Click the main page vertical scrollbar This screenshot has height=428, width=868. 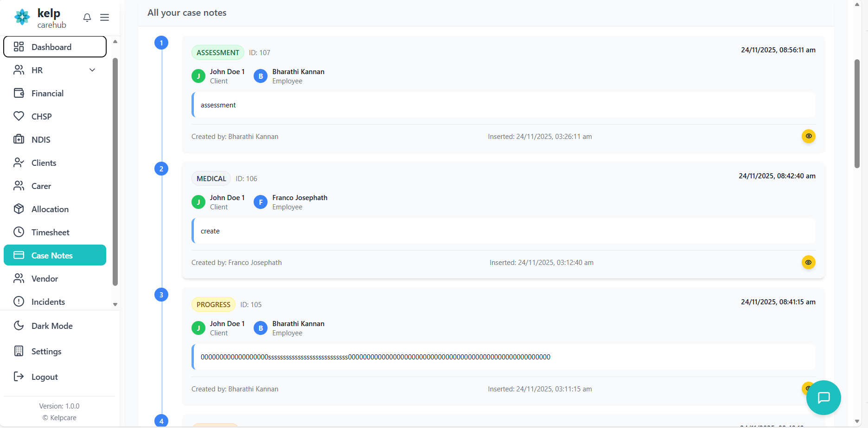[857, 113]
